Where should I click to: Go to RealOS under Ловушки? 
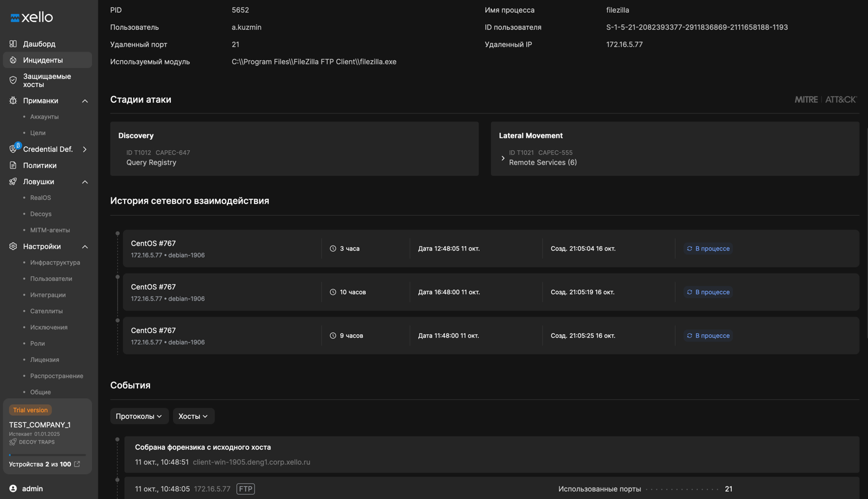point(41,198)
